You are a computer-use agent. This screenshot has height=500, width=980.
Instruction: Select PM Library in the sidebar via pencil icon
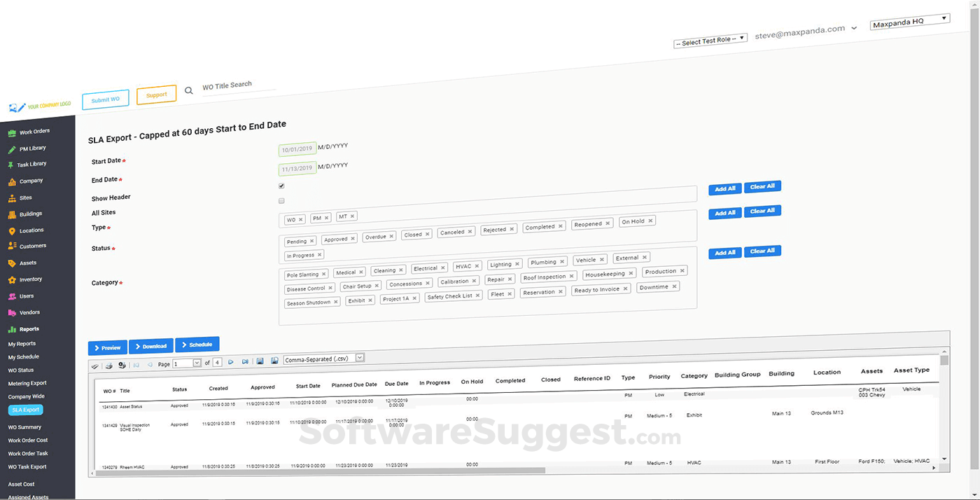[x=13, y=148]
